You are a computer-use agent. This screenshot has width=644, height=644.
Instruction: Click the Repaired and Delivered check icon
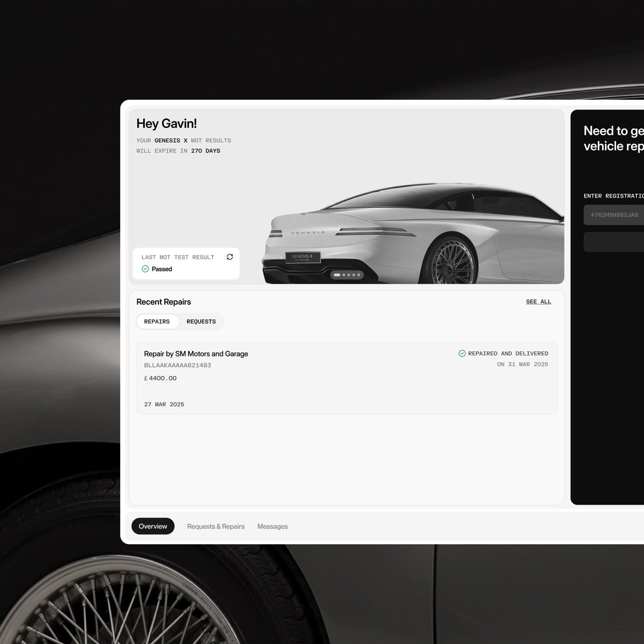coord(462,354)
